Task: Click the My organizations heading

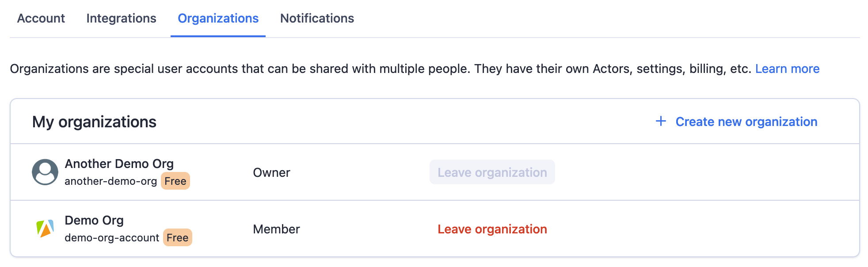Action: [94, 122]
